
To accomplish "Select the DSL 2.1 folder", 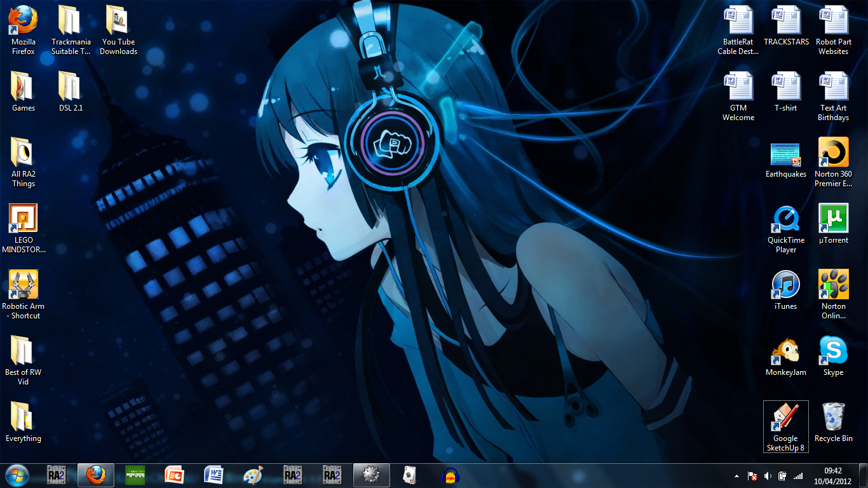I will click(x=71, y=91).
